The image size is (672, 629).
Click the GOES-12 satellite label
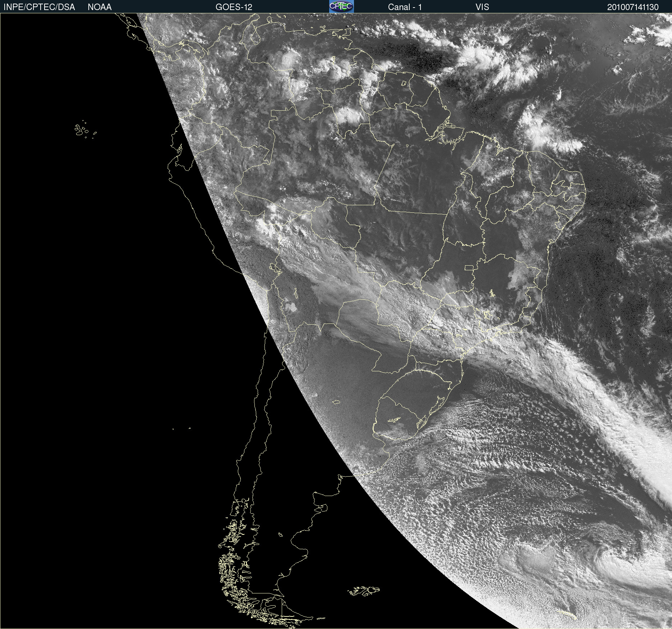click(234, 7)
